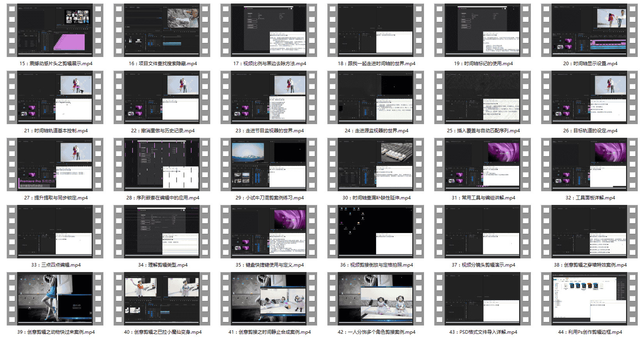The width and height of the screenshot is (644, 338).
Task: Select the thumbnail of video 33
Action: pos(55,232)
